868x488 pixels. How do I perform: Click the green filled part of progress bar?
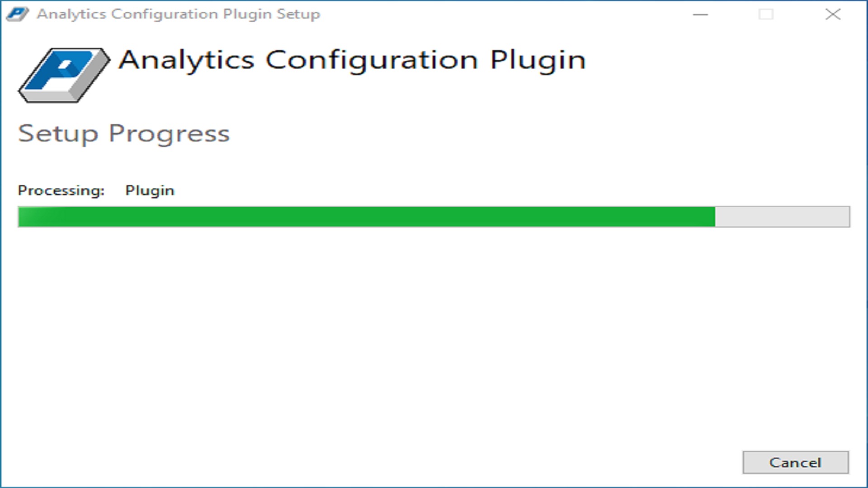point(367,217)
